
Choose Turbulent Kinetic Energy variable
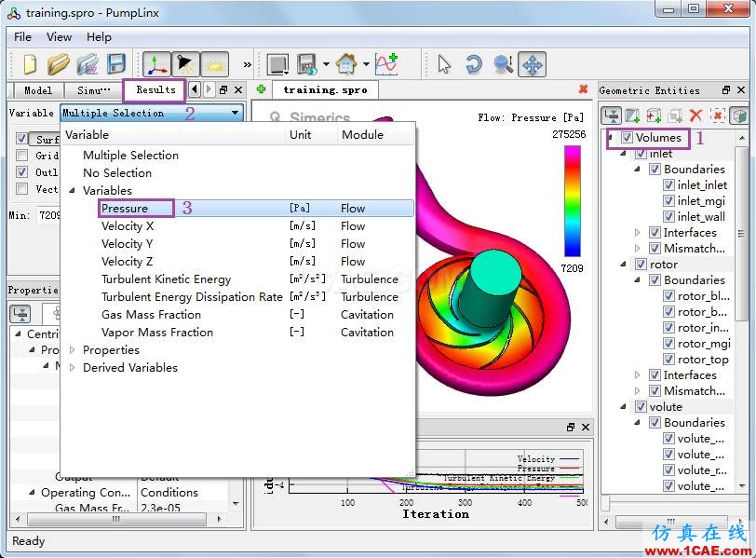click(x=167, y=279)
